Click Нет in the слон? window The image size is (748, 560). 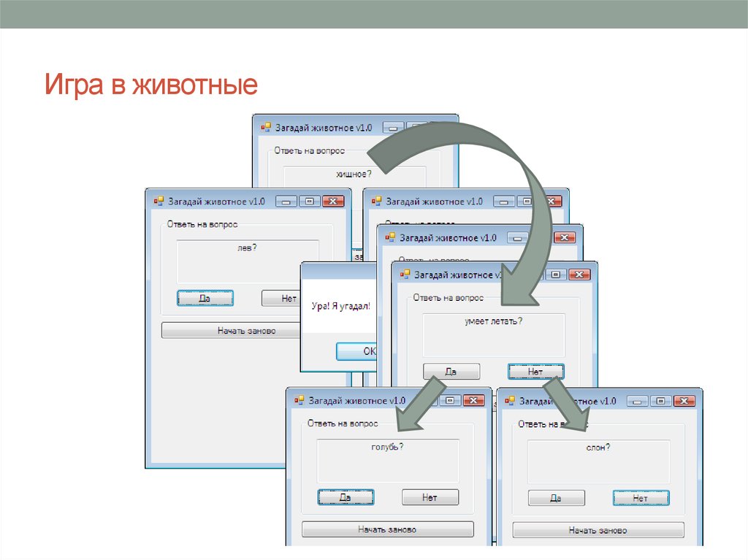641,498
